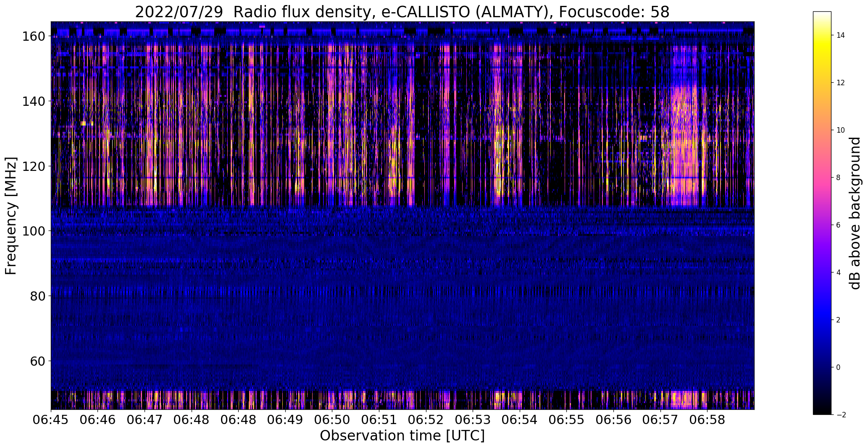Click the 06:53 time tick label
This screenshot has height=448, width=868.
pyautogui.click(x=473, y=420)
